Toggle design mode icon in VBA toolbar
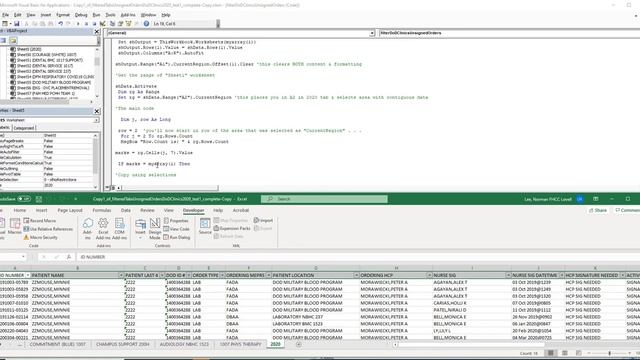This screenshot has height=360, width=640. coord(102,24)
